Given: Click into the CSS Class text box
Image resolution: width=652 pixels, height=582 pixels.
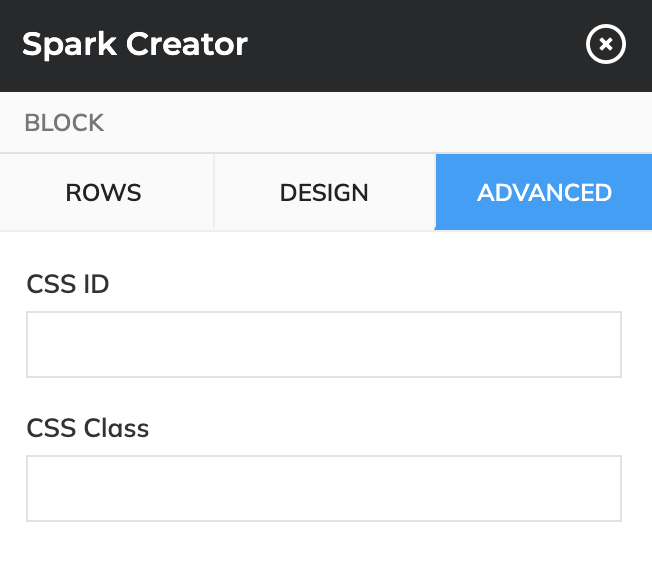Looking at the screenshot, I should tap(324, 488).
